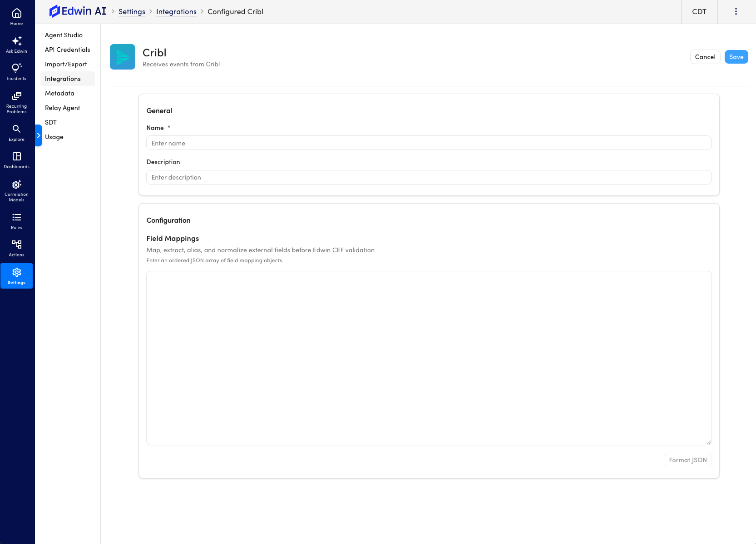Open SDT settings section
The width and height of the screenshot is (756, 544).
point(51,122)
